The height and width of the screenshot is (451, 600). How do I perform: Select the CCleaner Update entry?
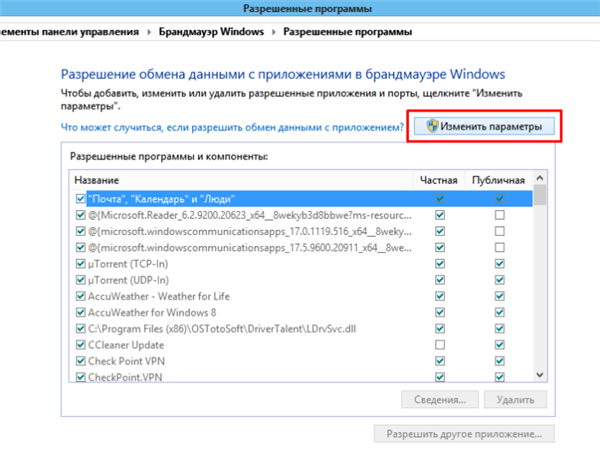126,345
